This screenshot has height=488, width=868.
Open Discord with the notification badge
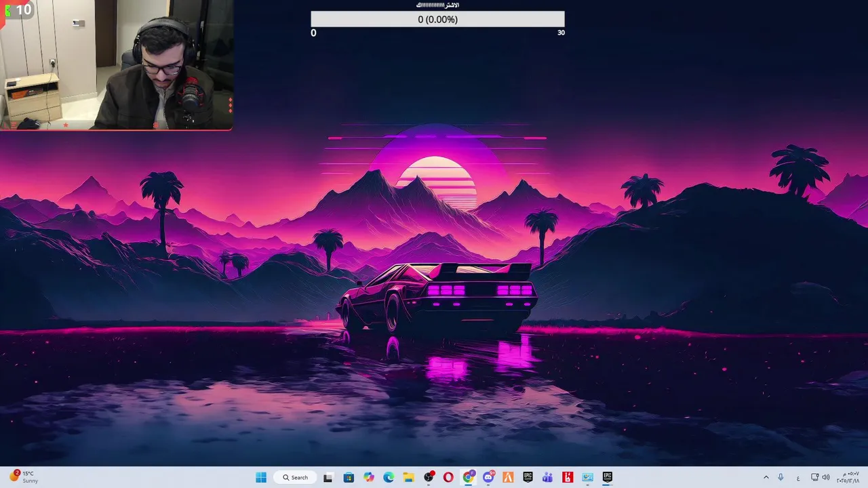[488, 477]
